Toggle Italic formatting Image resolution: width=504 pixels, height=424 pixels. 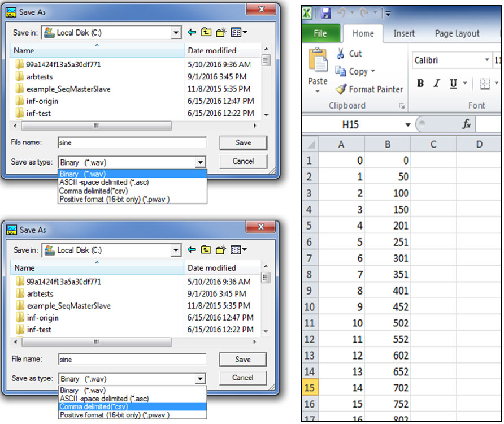click(x=436, y=84)
